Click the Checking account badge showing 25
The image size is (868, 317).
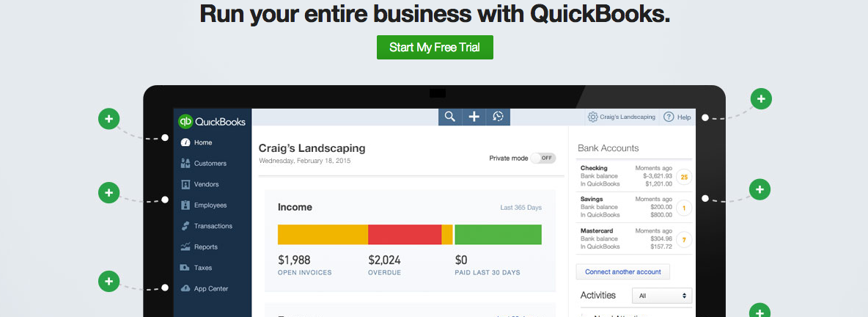(684, 177)
